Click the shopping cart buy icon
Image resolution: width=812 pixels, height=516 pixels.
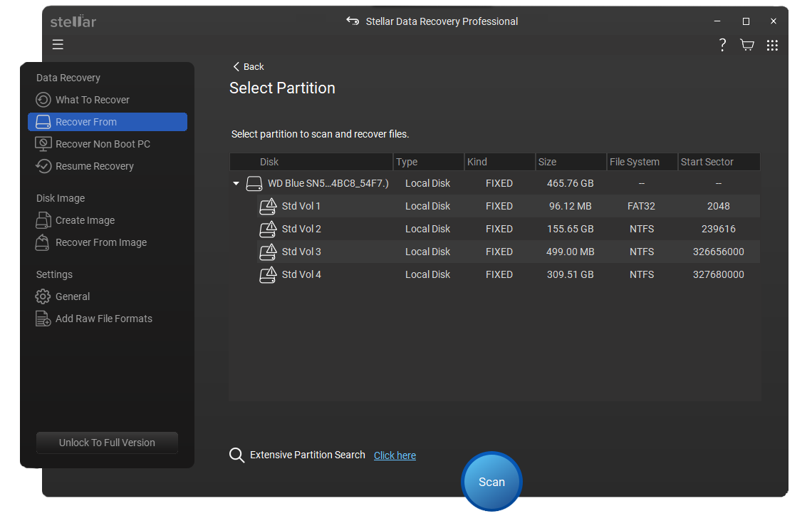(x=746, y=45)
